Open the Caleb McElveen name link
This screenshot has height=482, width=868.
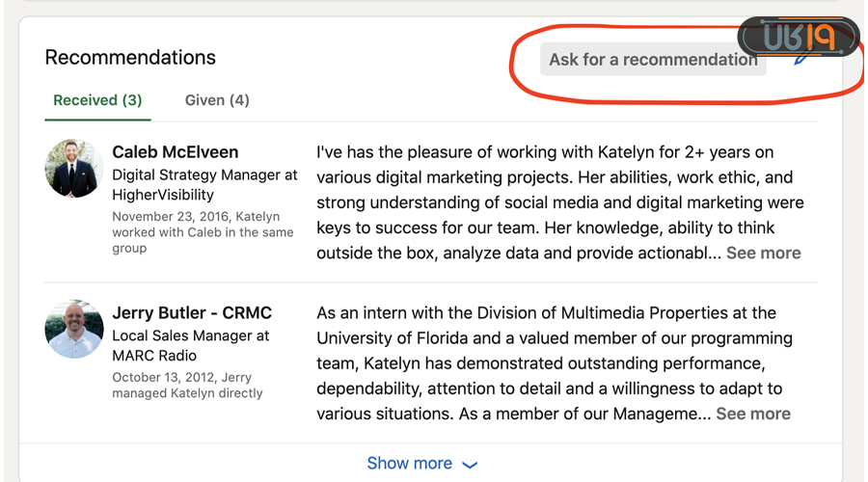tap(176, 151)
